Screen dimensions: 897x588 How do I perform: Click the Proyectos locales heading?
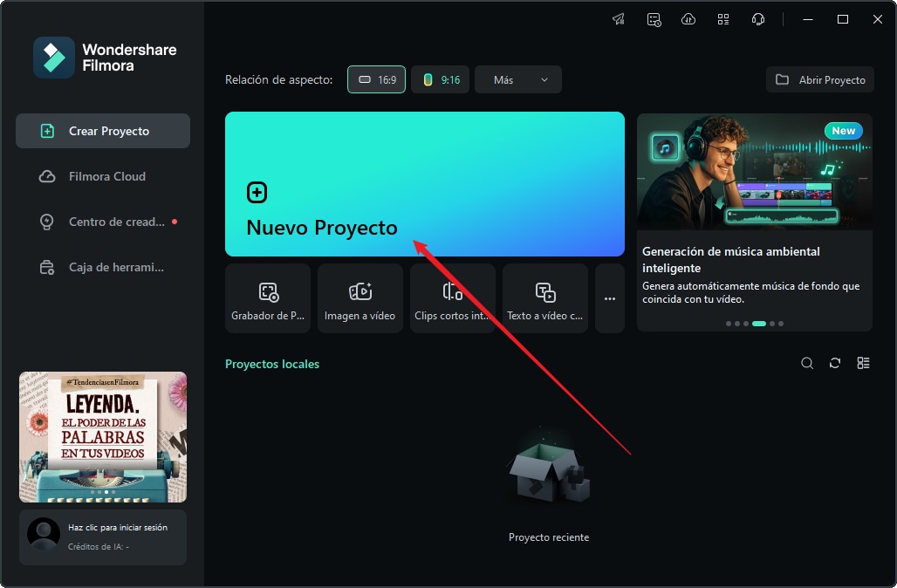click(x=272, y=364)
